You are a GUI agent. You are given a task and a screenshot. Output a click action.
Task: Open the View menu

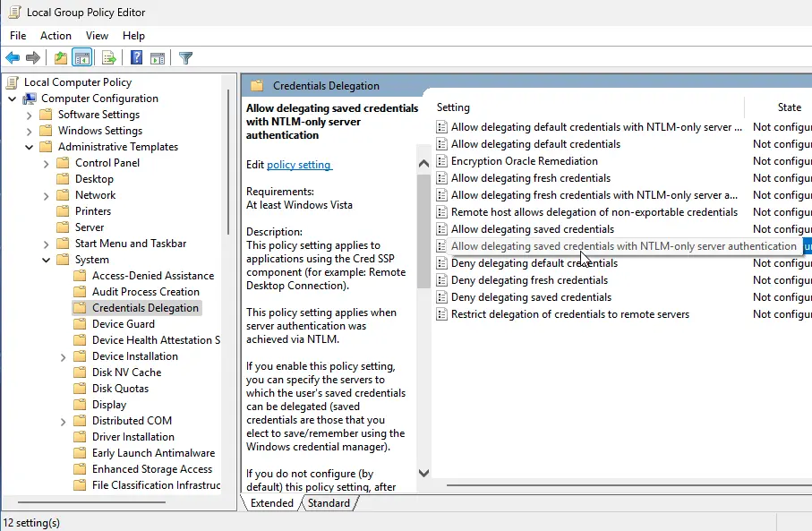coord(97,36)
